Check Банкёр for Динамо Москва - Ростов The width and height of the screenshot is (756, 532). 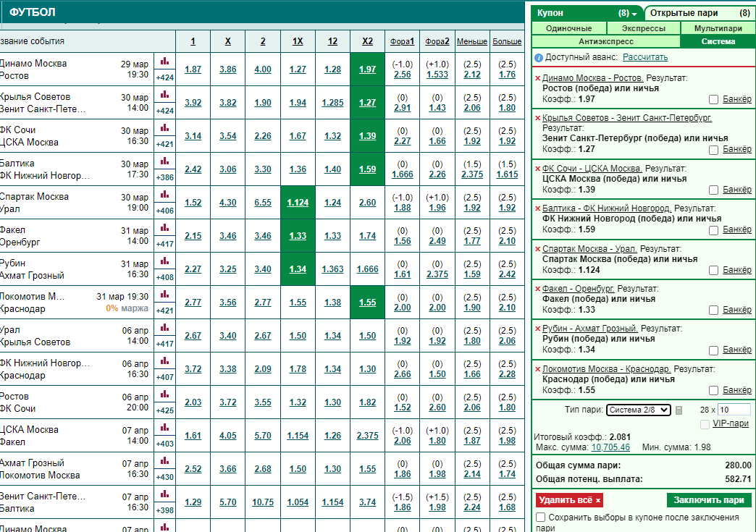713,99
